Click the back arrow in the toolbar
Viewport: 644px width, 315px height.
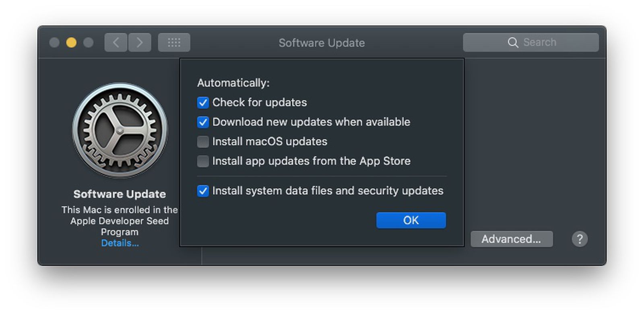[x=115, y=42]
